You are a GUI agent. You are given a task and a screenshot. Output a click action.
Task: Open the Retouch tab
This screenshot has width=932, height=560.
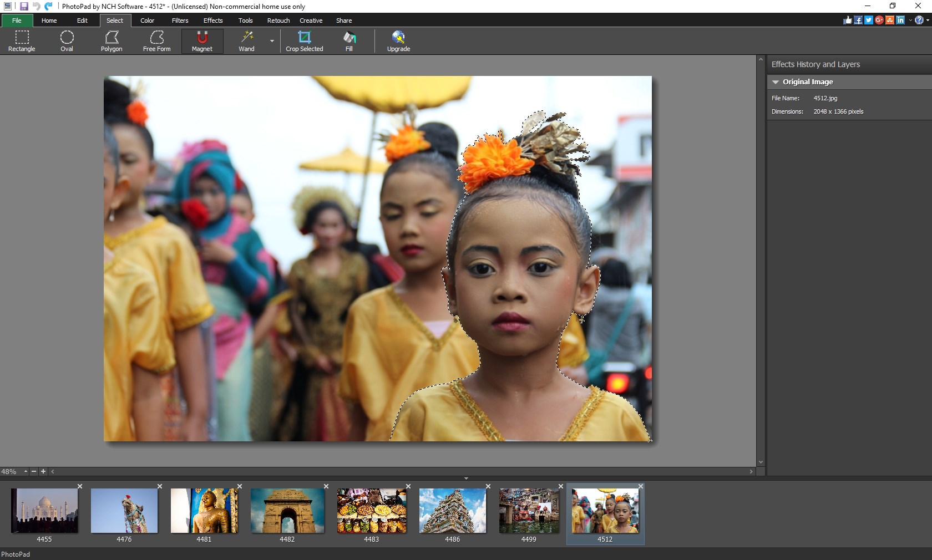(x=277, y=21)
